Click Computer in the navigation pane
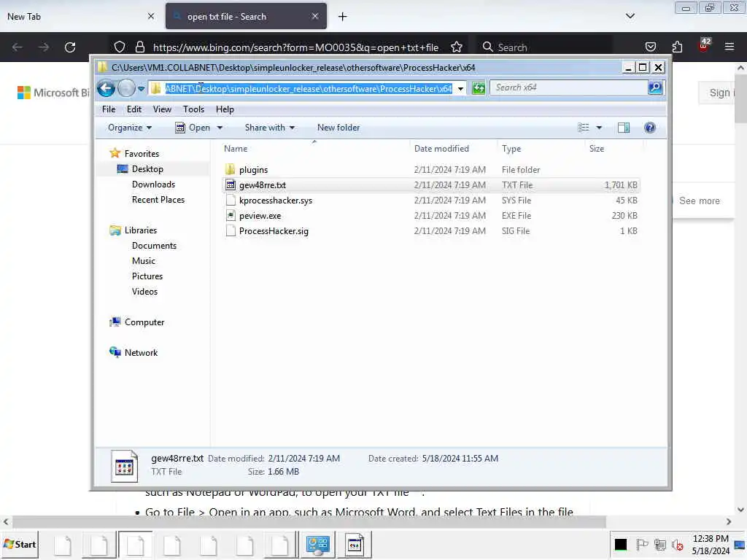Viewport: 747px width, 560px height. (x=144, y=322)
